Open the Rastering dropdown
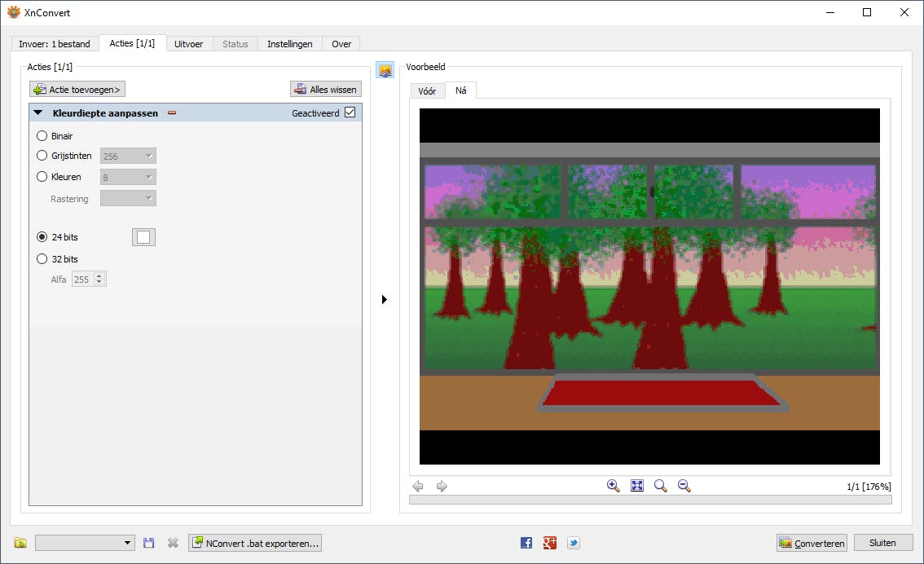 click(x=128, y=199)
